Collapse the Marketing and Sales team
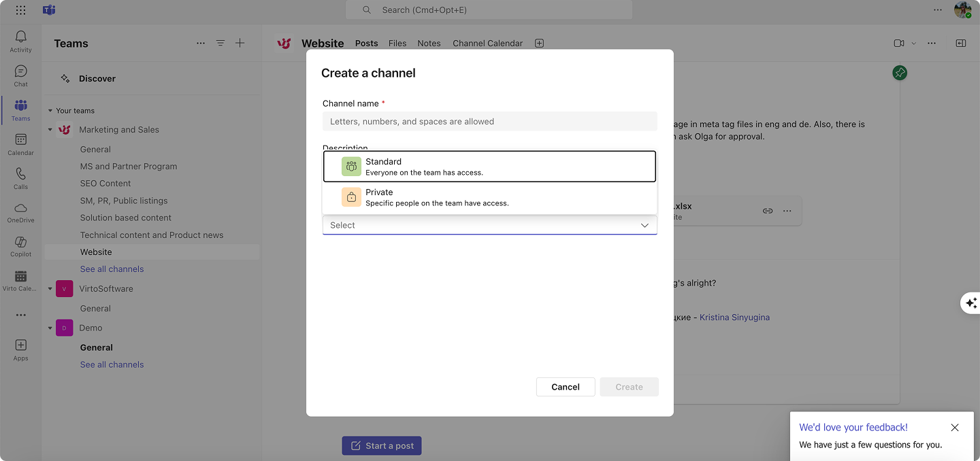The height and width of the screenshot is (461, 980). pos(50,130)
